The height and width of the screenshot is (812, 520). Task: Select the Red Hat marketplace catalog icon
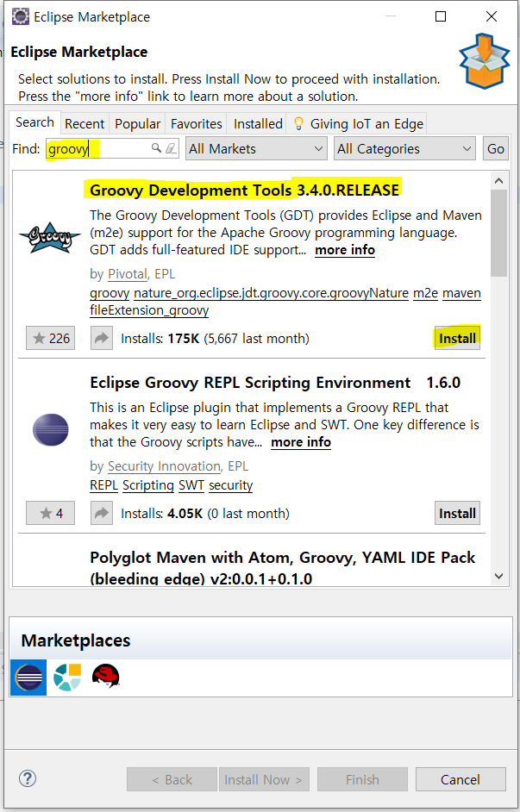106,677
